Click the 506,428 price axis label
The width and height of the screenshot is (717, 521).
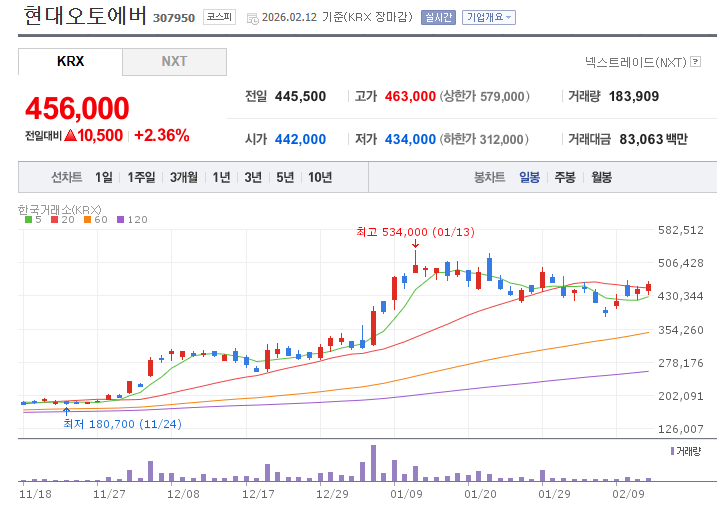coord(680,263)
